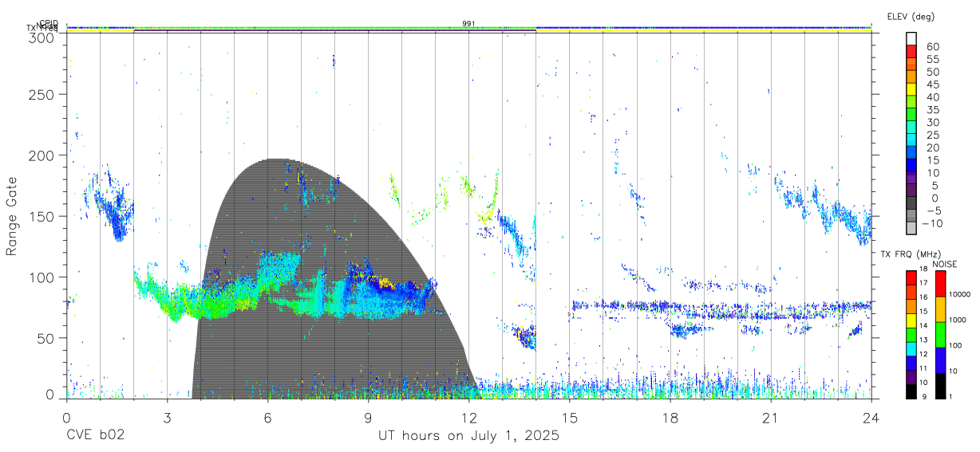This screenshot has height=452, width=980.
Task: Click the overlapping CPID label at top-left
Action: click(48, 24)
